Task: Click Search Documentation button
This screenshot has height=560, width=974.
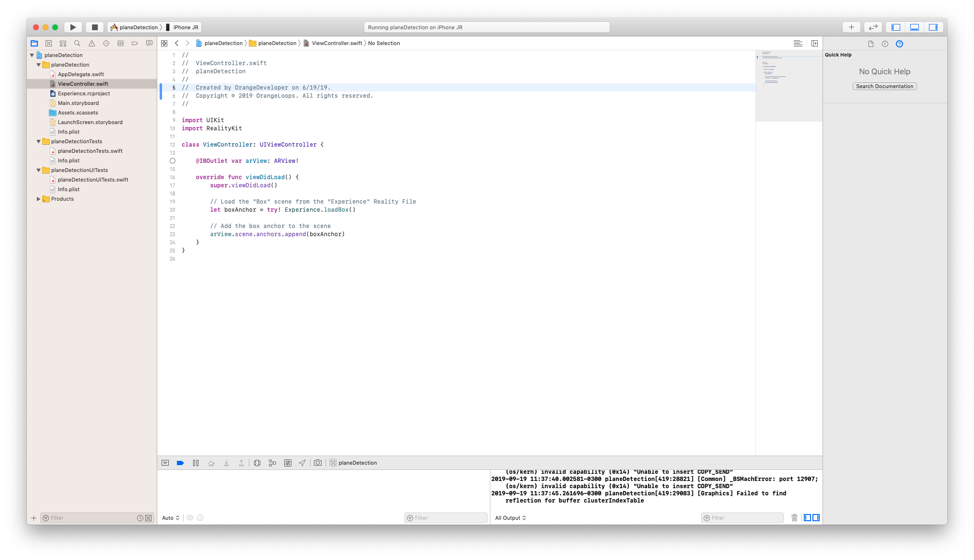Action: point(884,86)
